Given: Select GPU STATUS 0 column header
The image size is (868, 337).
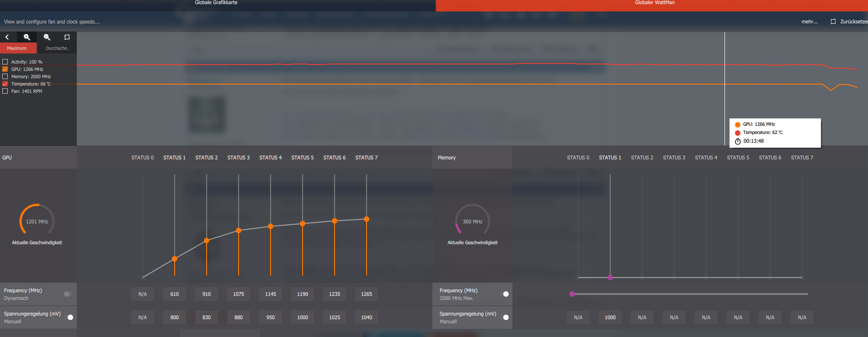Looking at the screenshot, I should [x=143, y=158].
